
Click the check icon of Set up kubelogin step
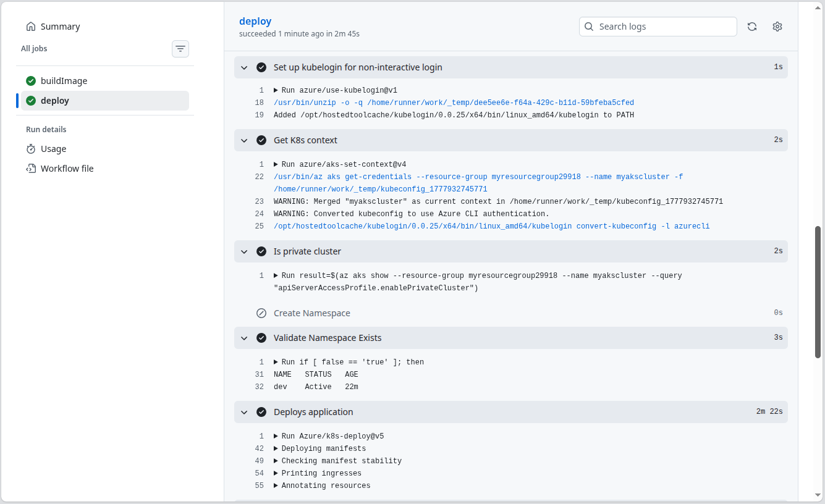click(261, 67)
